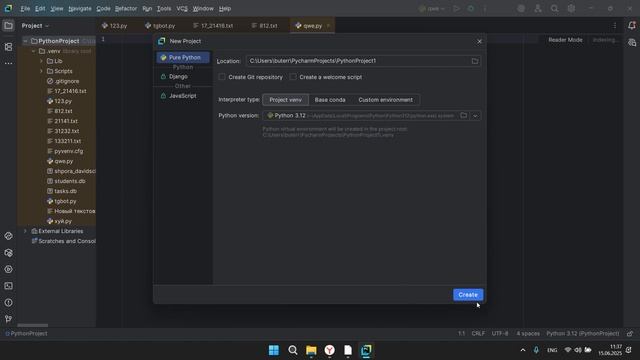The image size is (640, 360).
Task: Switch to 17_21416.txt editor tab
Action: click(x=213, y=26)
